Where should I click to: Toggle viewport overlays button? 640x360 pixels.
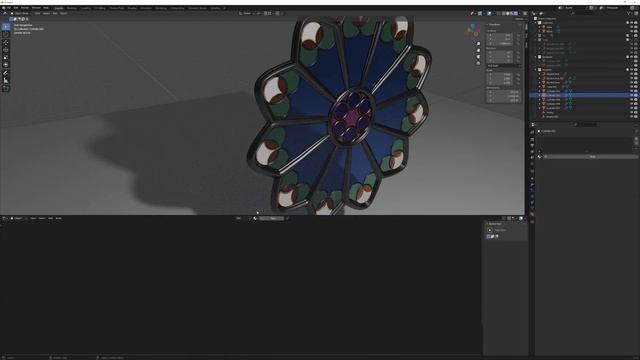(489, 13)
